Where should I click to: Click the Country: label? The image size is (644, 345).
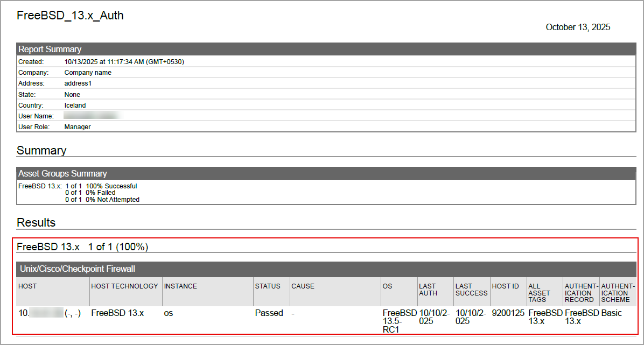click(x=31, y=105)
